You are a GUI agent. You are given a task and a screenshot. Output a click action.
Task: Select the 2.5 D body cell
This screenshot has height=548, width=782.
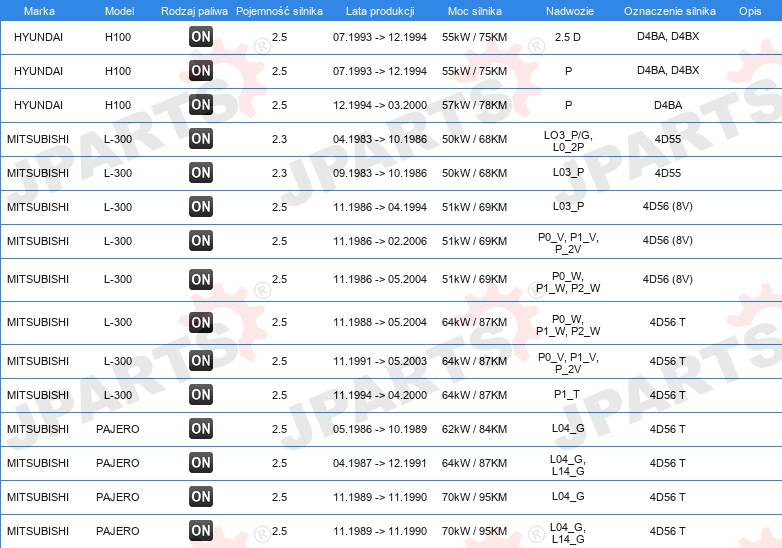coord(568,37)
